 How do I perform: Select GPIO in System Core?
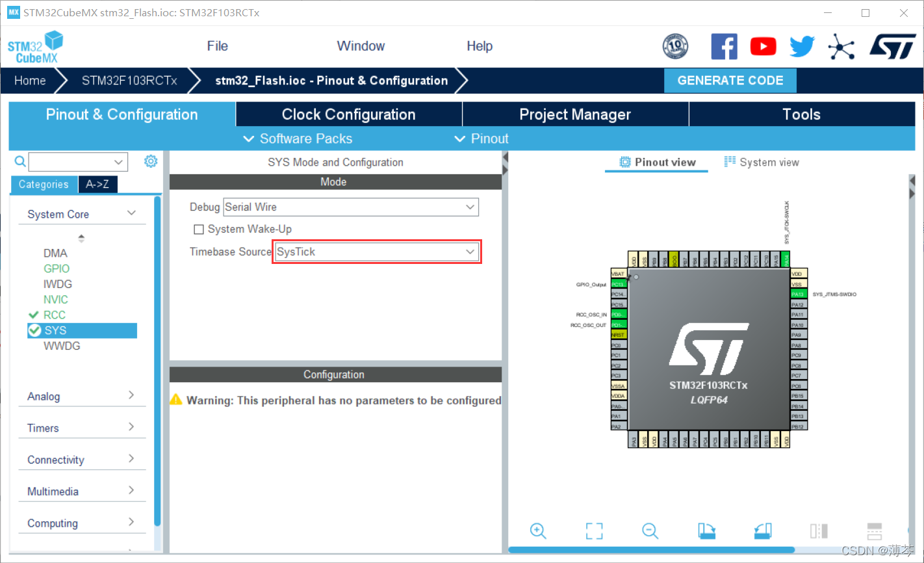[57, 268]
